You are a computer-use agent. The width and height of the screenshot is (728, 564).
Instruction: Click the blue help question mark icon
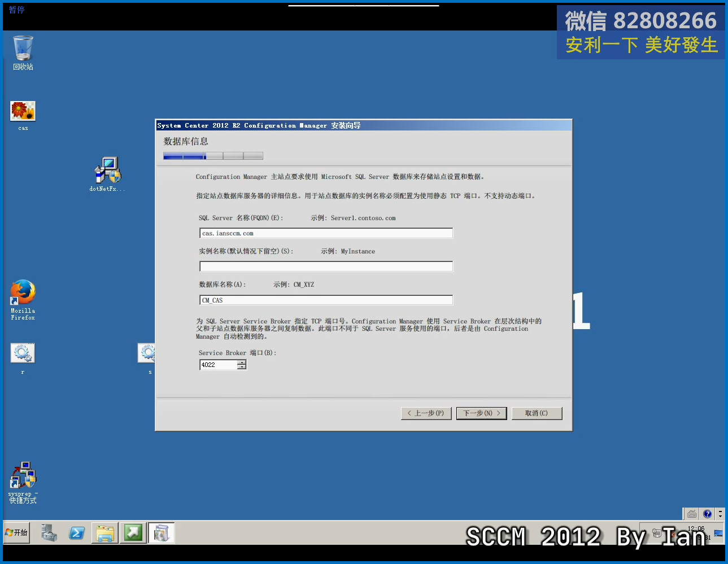pyautogui.click(x=707, y=514)
